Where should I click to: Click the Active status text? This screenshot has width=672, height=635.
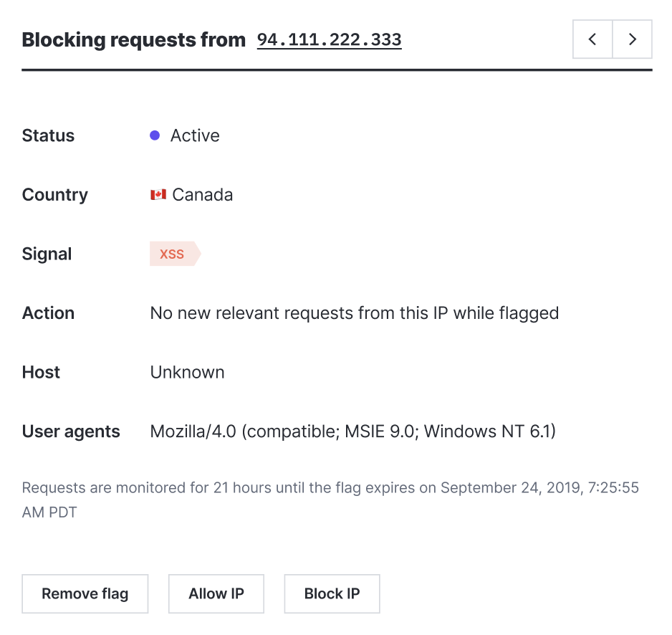coord(195,135)
